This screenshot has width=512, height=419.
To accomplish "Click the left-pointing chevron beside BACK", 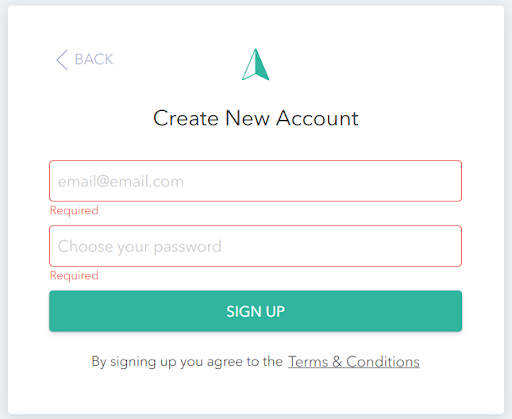I will (62, 60).
